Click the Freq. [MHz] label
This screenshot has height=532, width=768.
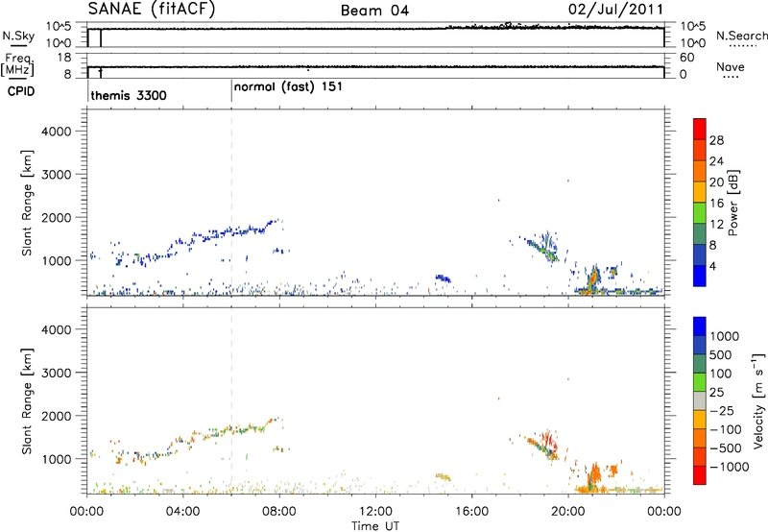tap(17, 64)
